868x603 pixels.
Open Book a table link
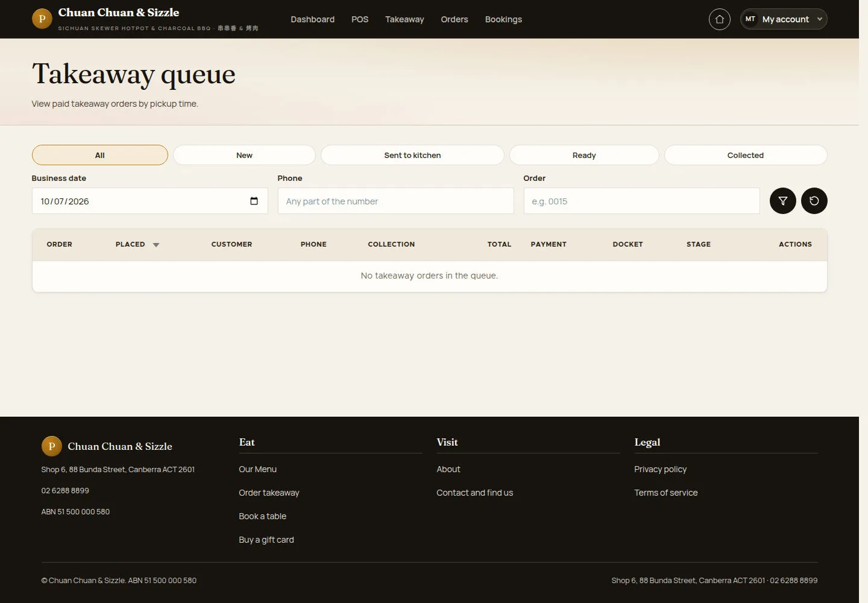[x=262, y=516]
